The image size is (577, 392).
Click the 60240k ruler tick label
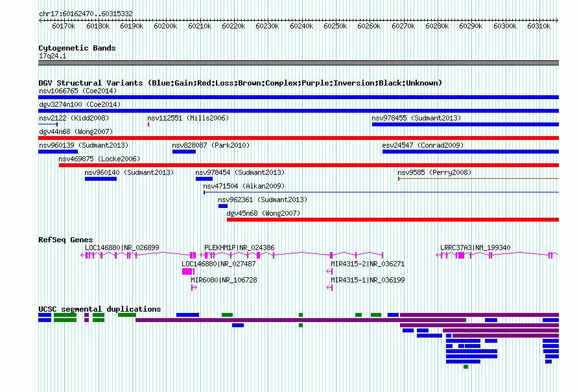coord(301,26)
